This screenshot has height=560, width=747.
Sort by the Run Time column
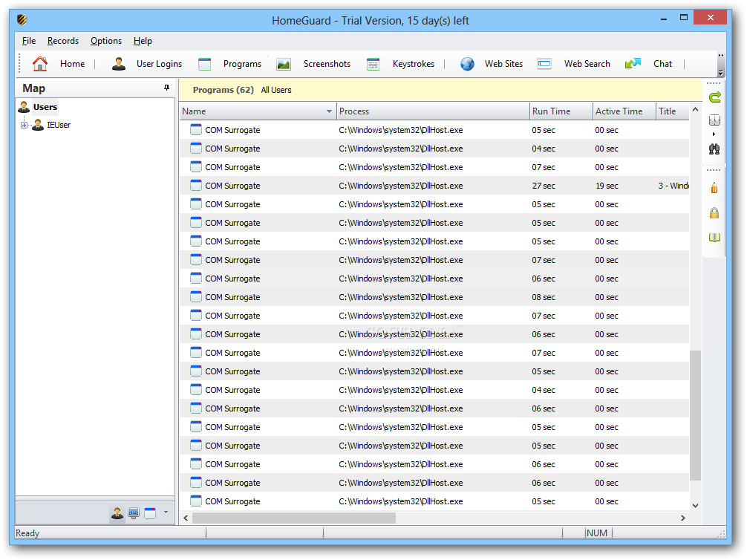click(x=561, y=111)
